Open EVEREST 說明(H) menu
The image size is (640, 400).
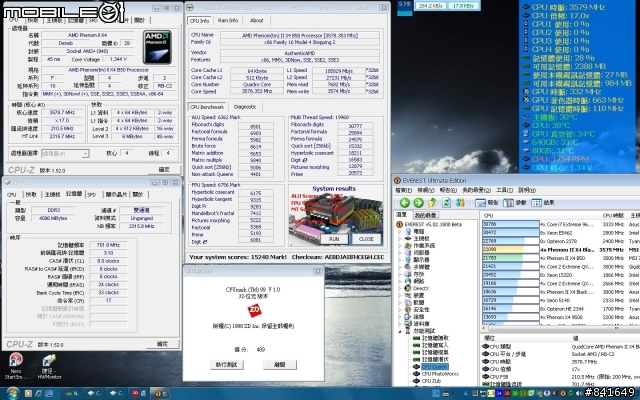click(x=527, y=190)
